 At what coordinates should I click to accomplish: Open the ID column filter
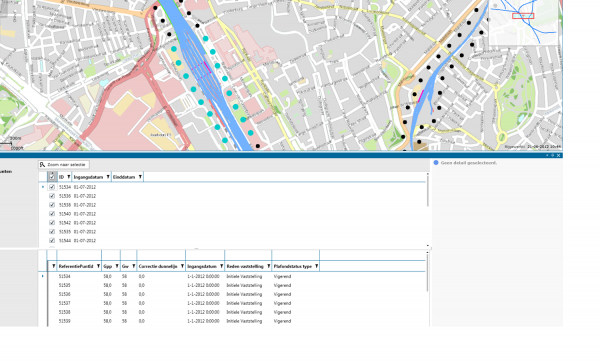(69, 177)
